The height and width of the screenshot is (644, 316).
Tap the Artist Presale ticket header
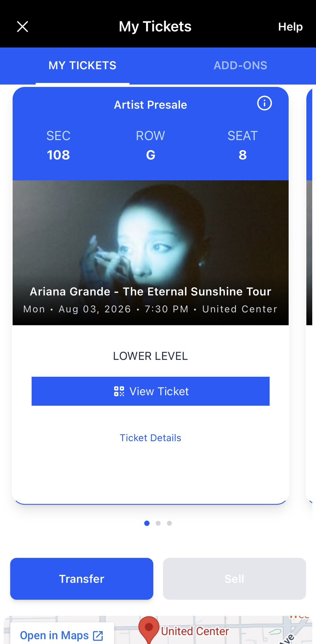point(150,105)
